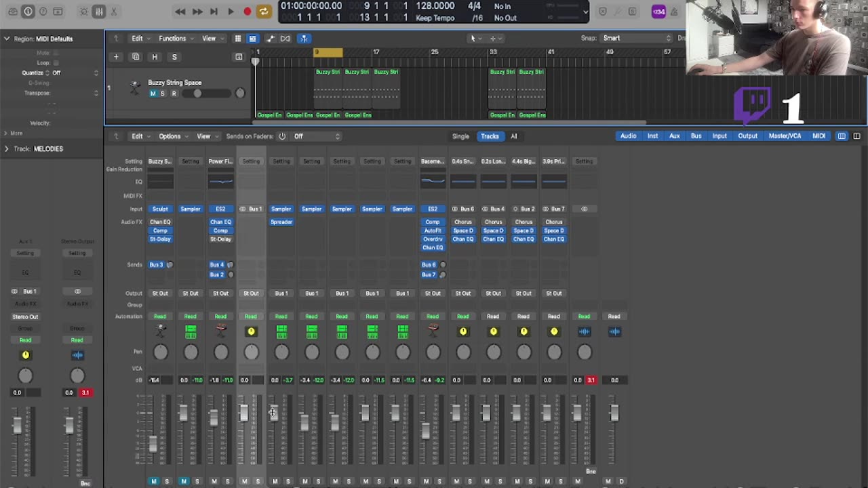
Task: Toggle the automation view icon in tracks toolbar
Action: point(270,39)
